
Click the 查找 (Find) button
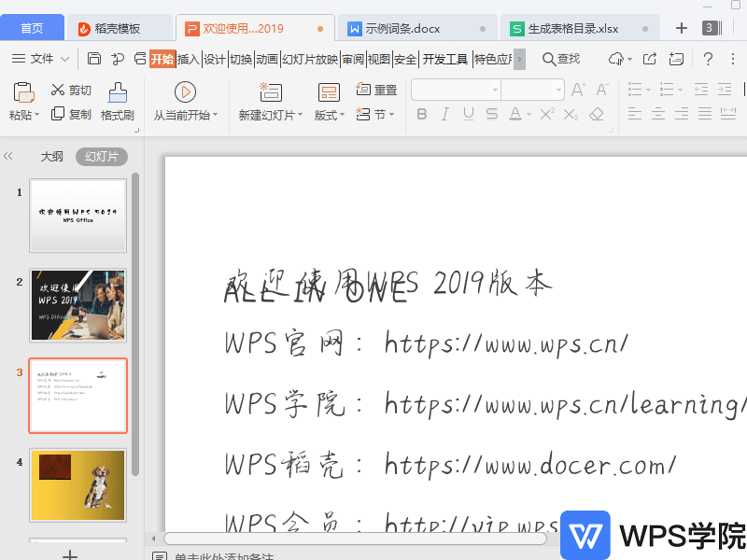click(x=561, y=57)
